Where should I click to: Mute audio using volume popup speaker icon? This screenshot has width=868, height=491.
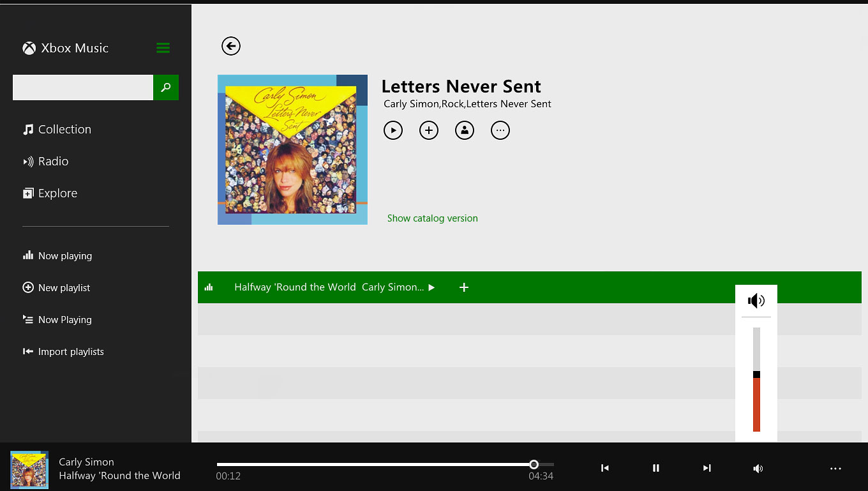point(756,301)
